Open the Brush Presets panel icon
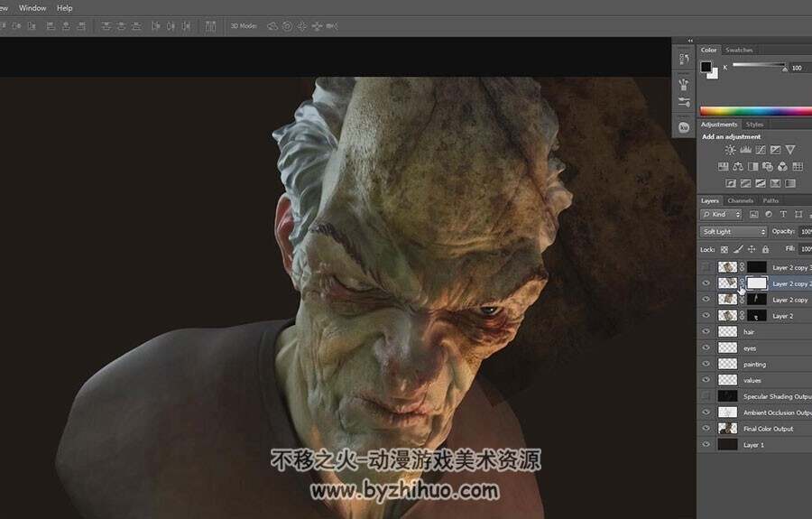 [x=684, y=83]
